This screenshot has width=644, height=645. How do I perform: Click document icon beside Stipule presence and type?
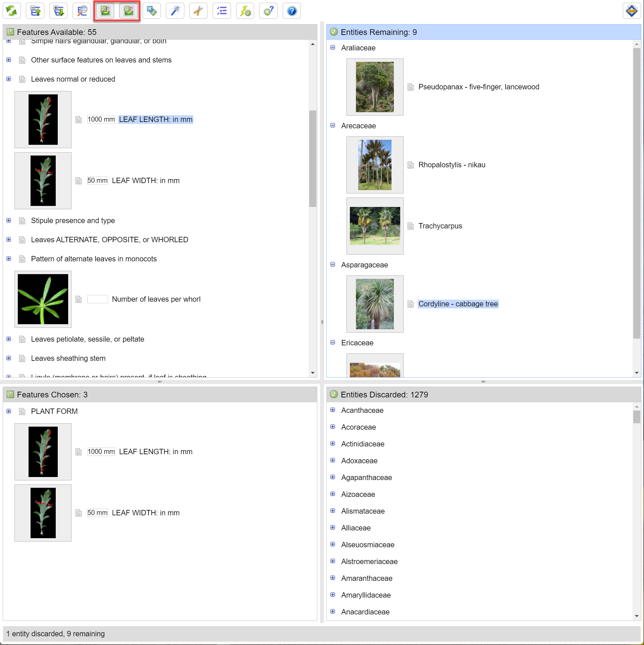pos(22,221)
